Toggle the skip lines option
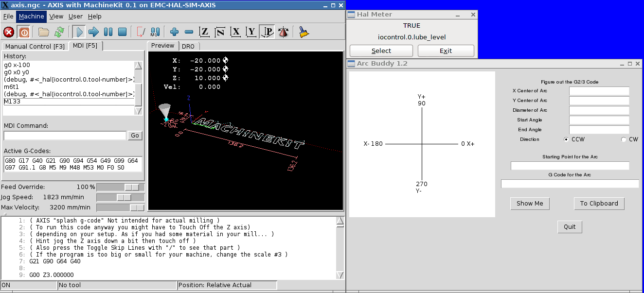This screenshot has height=293, width=644. pyautogui.click(x=141, y=32)
